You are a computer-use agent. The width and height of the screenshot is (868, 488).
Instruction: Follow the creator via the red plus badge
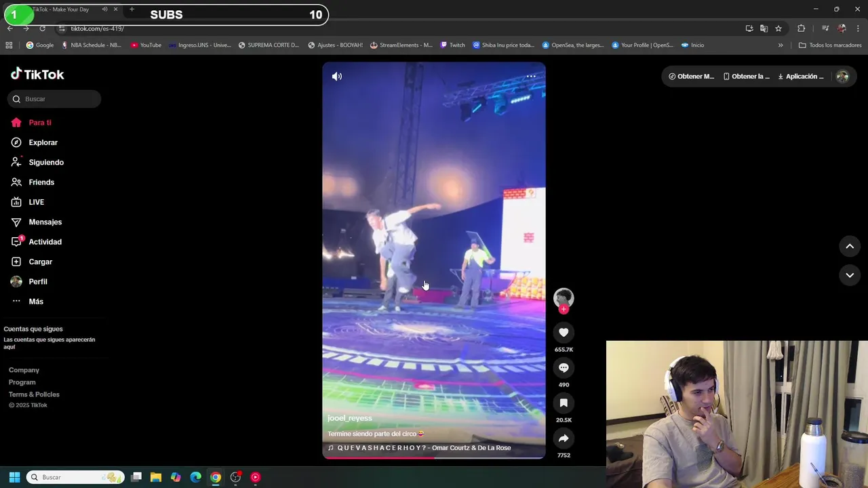[564, 309]
